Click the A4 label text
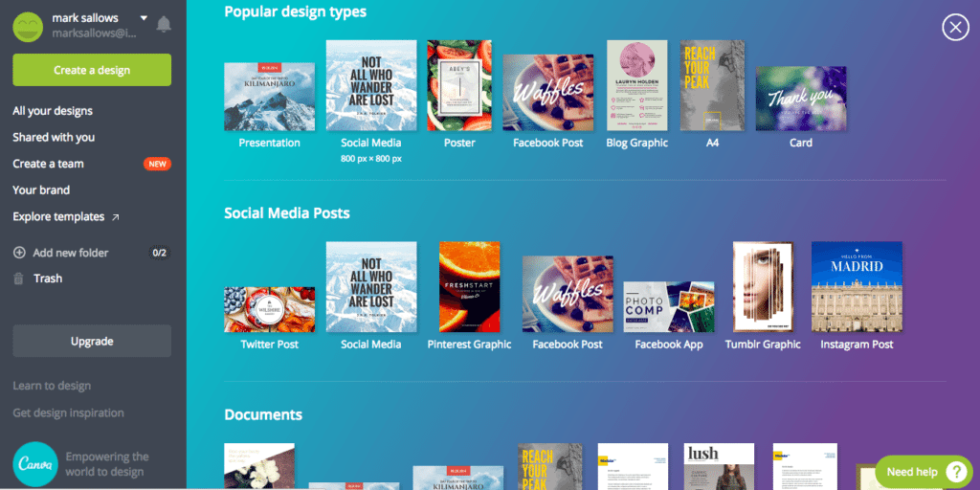The image size is (980, 490). 712,143
